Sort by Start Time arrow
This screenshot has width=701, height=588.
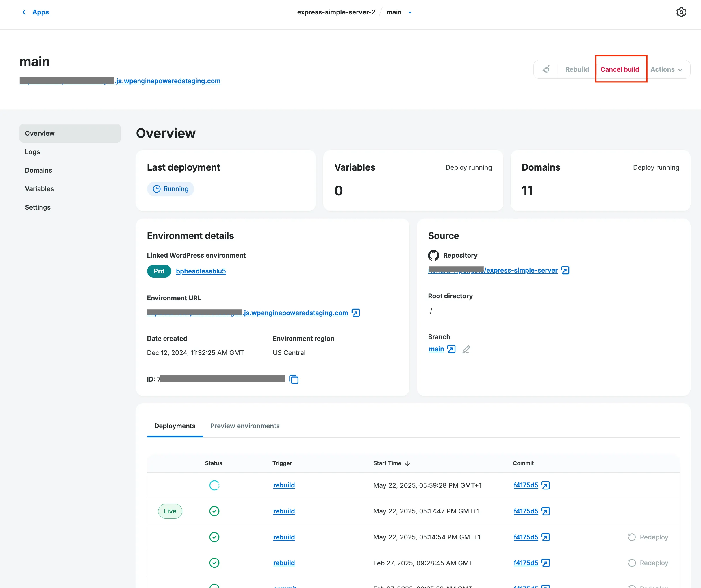407,463
